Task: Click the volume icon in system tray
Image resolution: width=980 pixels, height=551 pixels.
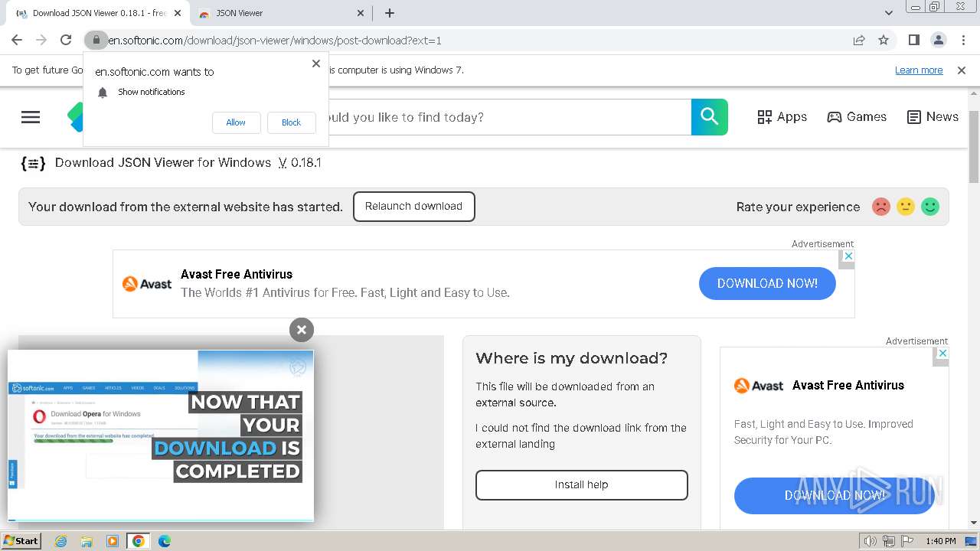Action: click(x=871, y=541)
